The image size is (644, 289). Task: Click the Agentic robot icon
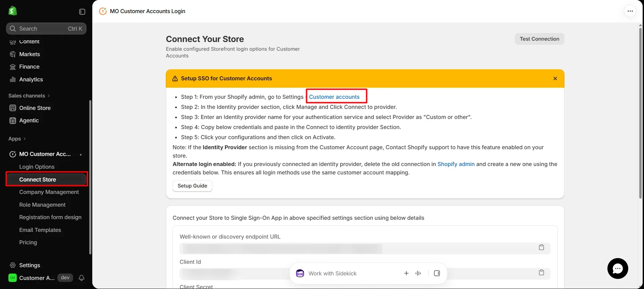coord(13,120)
